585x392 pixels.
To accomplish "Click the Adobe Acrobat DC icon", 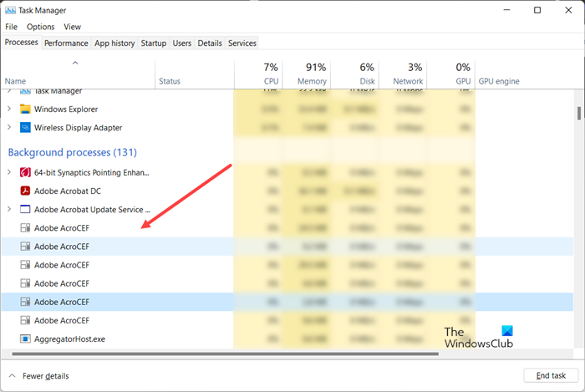I will click(25, 191).
